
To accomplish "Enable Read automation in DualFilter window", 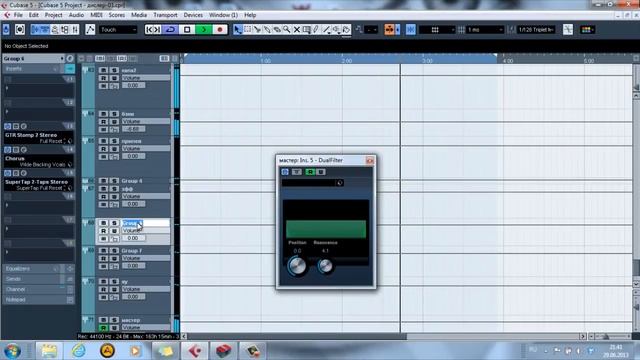I will point(310,172).
